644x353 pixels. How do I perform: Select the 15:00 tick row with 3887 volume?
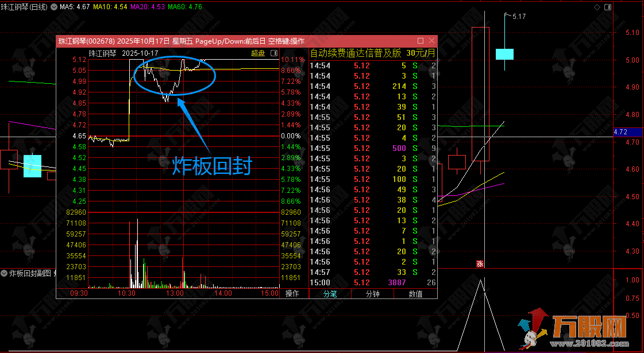coord(372,282)
